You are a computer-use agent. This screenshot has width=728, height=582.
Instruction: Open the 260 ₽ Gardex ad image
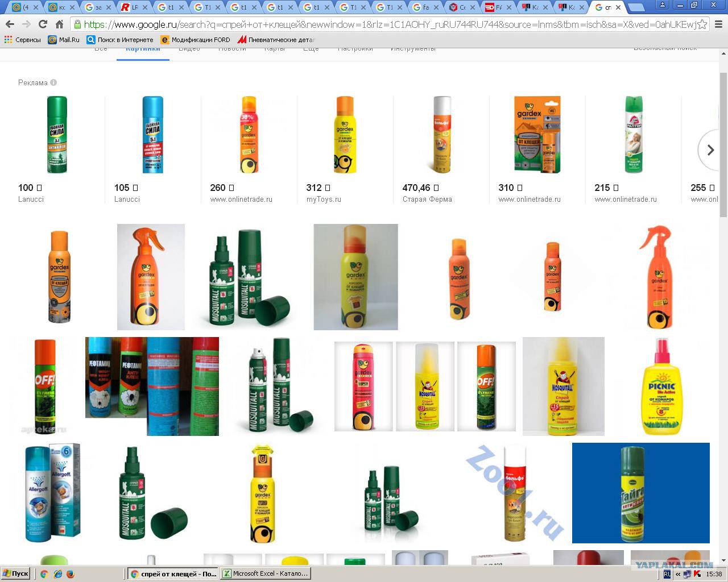[249, 135]
